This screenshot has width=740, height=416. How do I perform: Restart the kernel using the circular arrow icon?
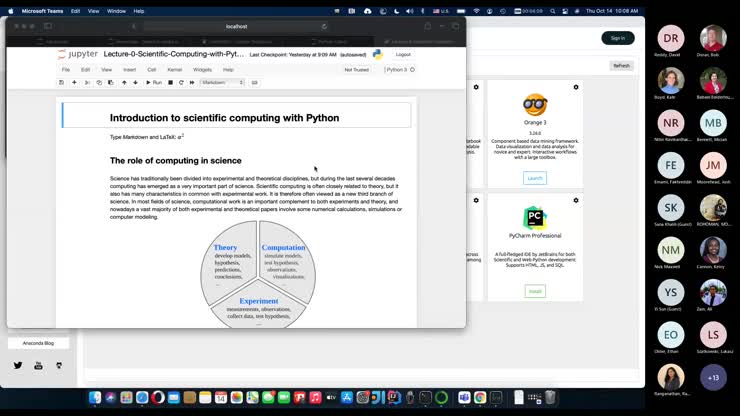[180, 82]
